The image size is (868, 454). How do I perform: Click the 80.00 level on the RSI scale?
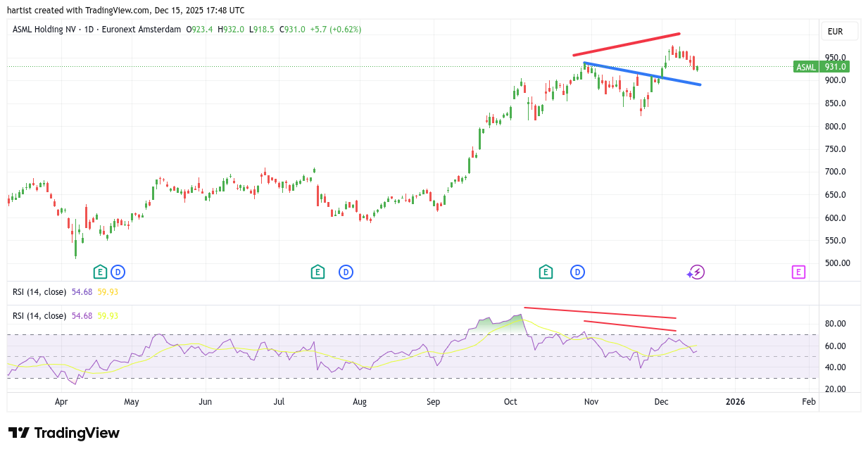pyautogui.click(x=835, y=324)
